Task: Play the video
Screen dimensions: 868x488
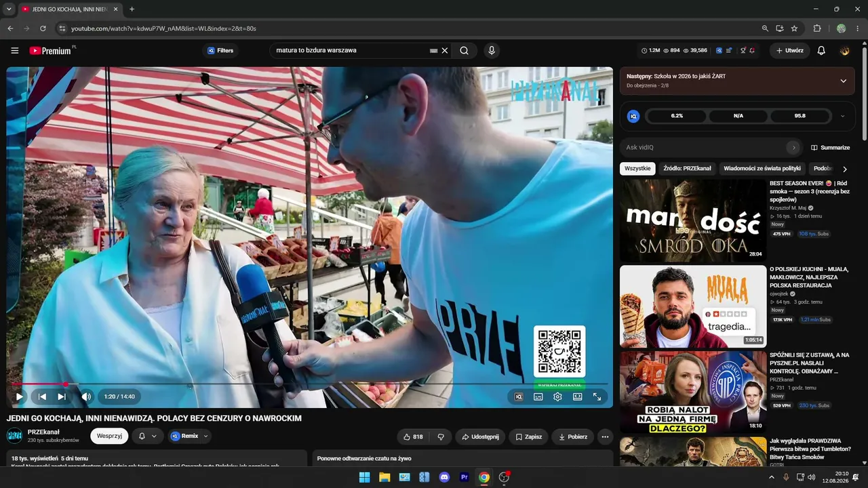Action: coord(19,396)
